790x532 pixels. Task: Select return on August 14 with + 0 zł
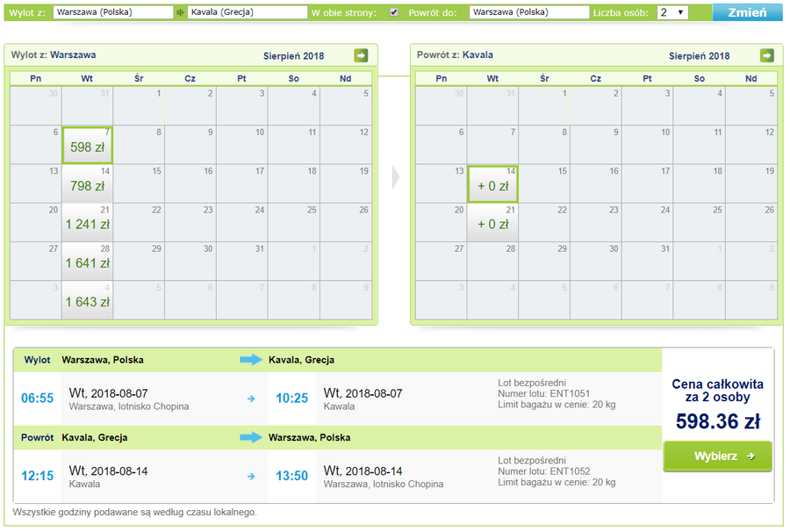(x=492, y=183)
